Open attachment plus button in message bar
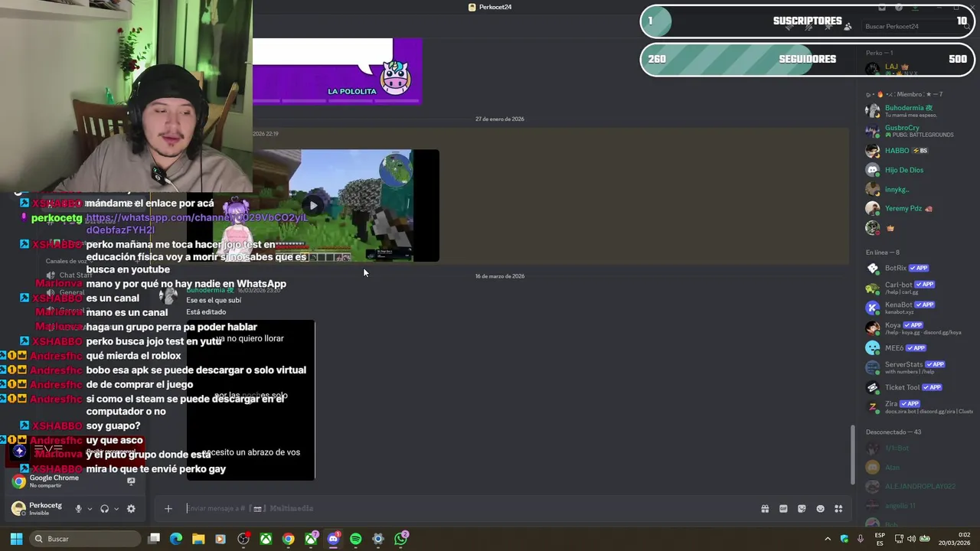Screen dimensions: 980x551 [168, 509]
